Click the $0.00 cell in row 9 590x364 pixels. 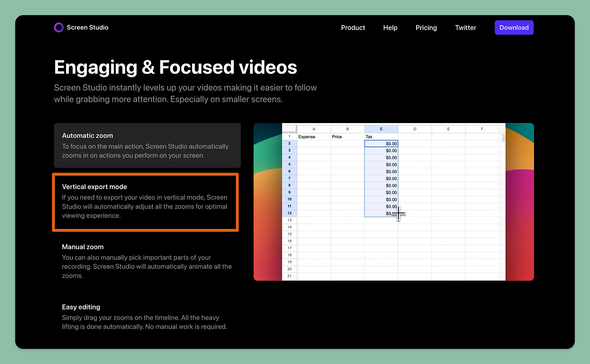(x=381, y=192)
